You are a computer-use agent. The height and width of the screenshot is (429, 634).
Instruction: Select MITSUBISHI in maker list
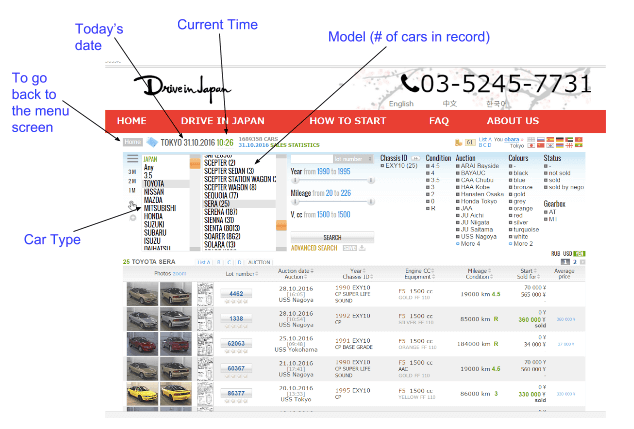point(160,208)
